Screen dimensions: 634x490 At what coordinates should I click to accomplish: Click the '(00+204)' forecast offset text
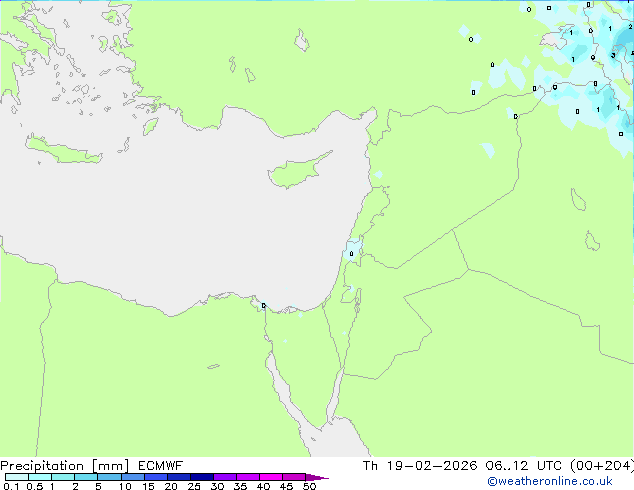[602, 466]
